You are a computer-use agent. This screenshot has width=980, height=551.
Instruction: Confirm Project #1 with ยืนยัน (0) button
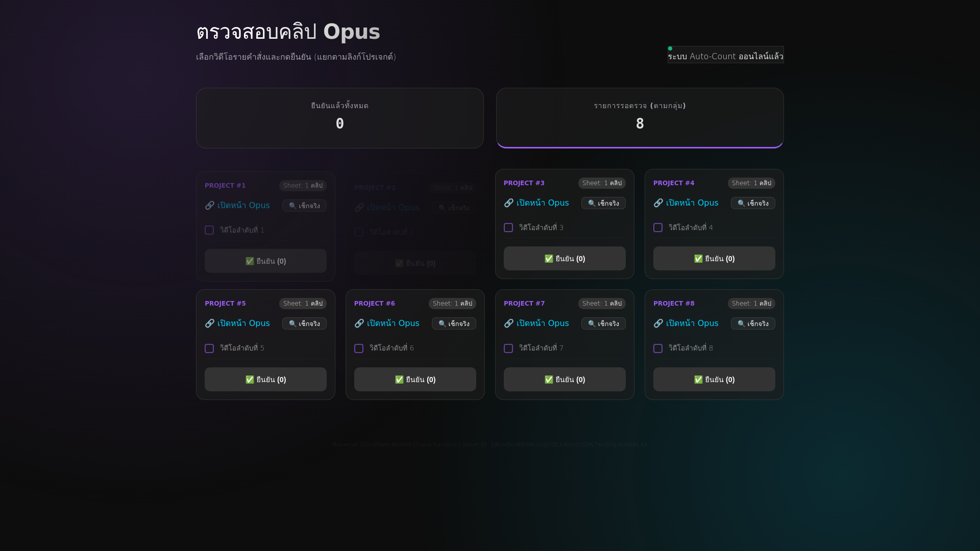[x=265, y=261]
